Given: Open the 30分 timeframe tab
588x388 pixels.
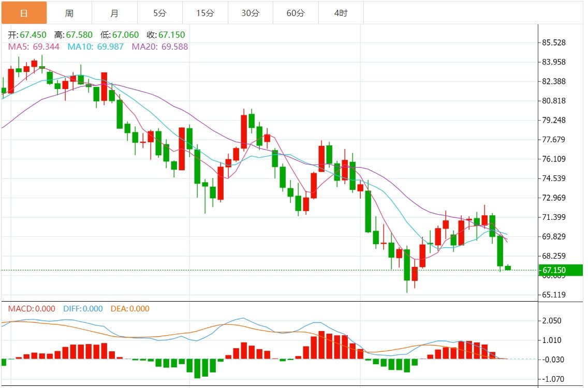Looking at the screenshot, I should pos(251,13).
